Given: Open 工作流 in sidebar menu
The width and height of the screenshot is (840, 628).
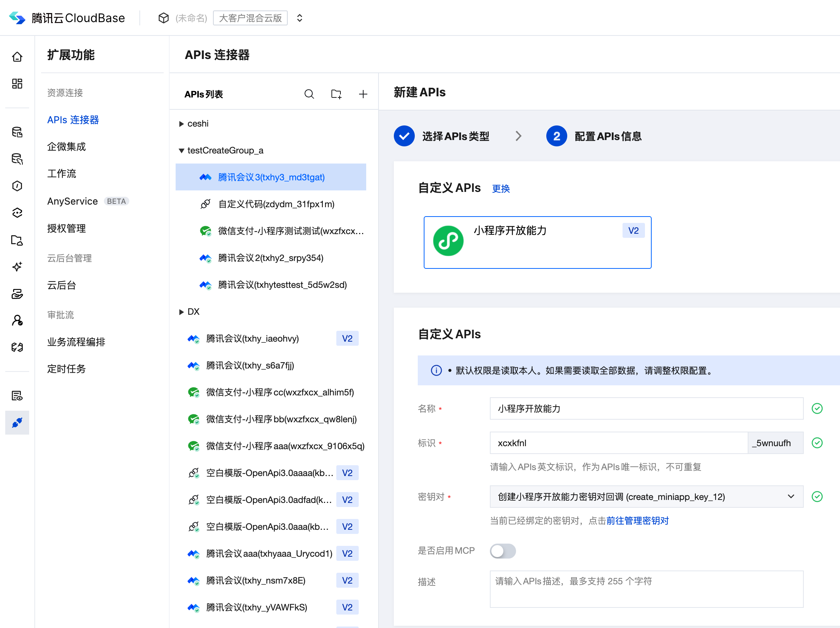Looking at the screenshot, I should [62, 174].
